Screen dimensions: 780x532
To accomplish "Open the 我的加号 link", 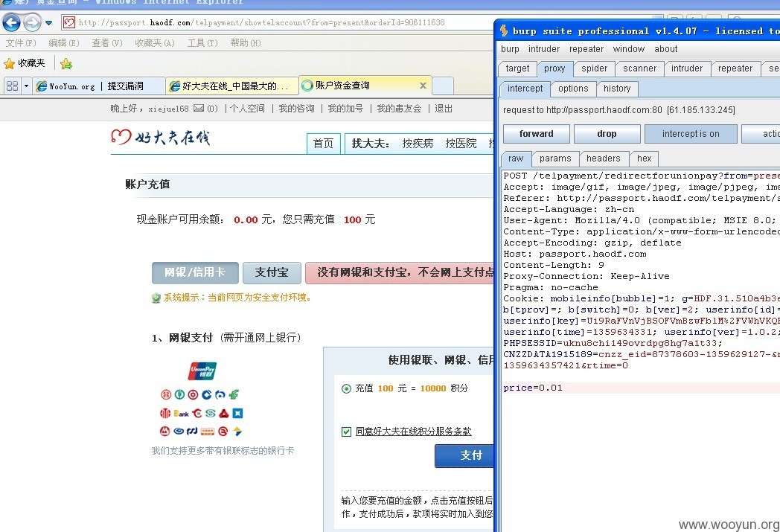I will [x=346, y=109].
